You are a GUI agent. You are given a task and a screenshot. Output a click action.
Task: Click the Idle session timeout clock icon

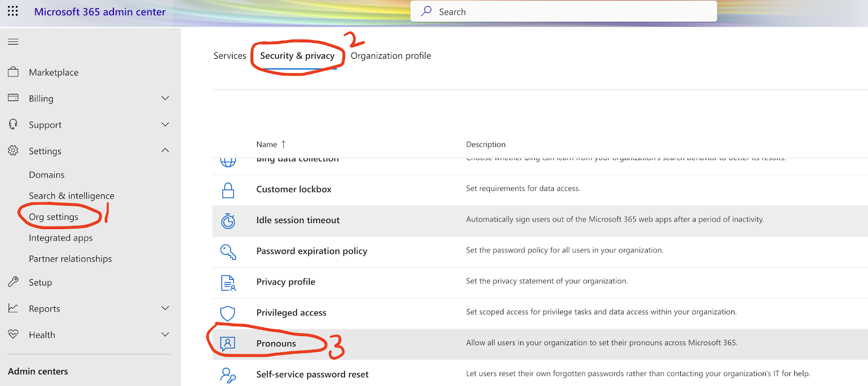[228, 220]
